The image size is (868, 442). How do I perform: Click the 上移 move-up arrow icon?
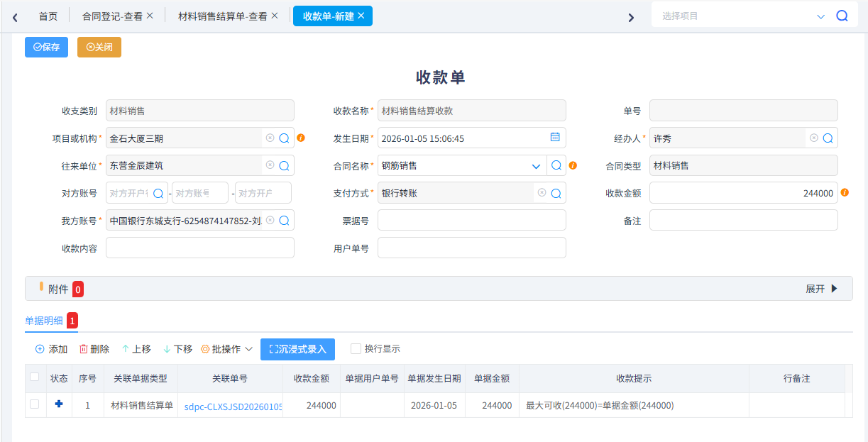pyautogui.click(x=126, y=348)
